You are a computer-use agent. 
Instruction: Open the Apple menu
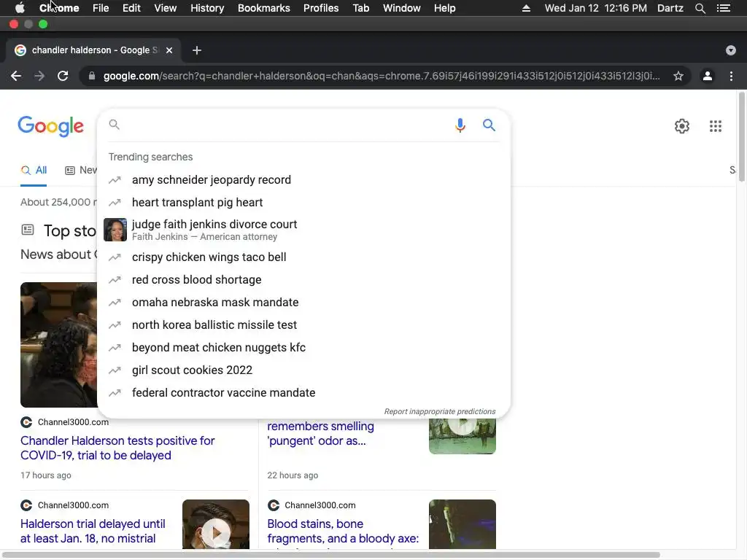pyautogui.click(x=20, y=8)
